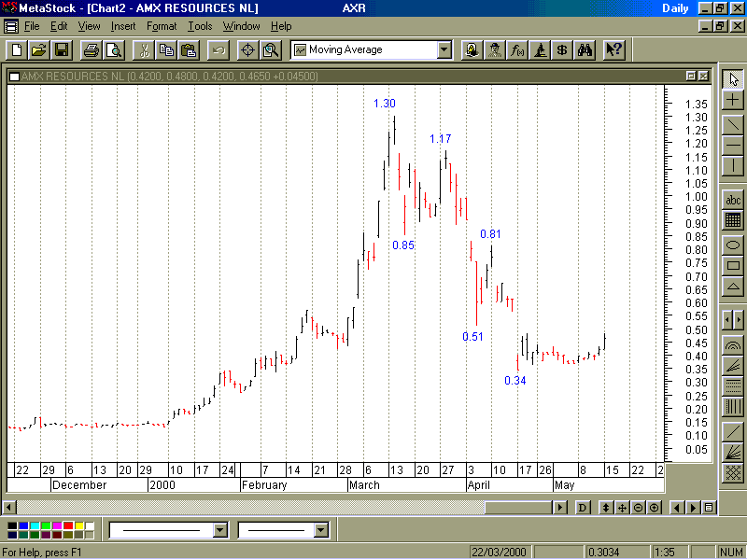
Task: Open the View menu
Action: (89, 26)
